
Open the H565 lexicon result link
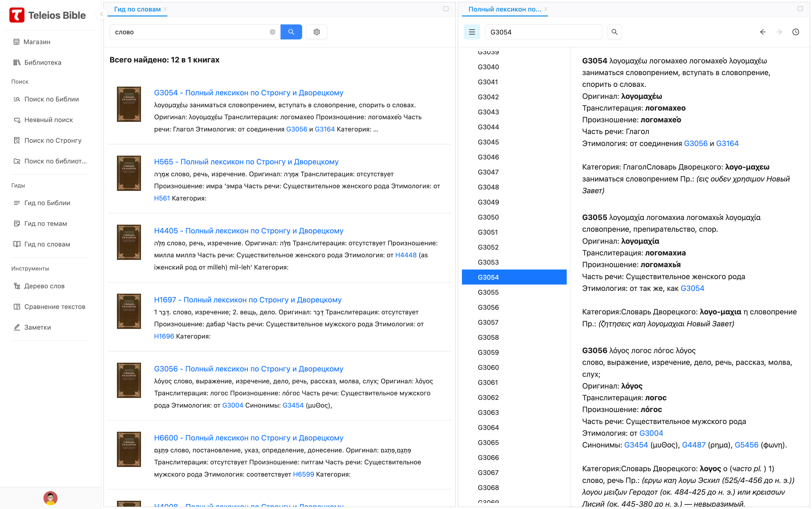tap(246, 162)
